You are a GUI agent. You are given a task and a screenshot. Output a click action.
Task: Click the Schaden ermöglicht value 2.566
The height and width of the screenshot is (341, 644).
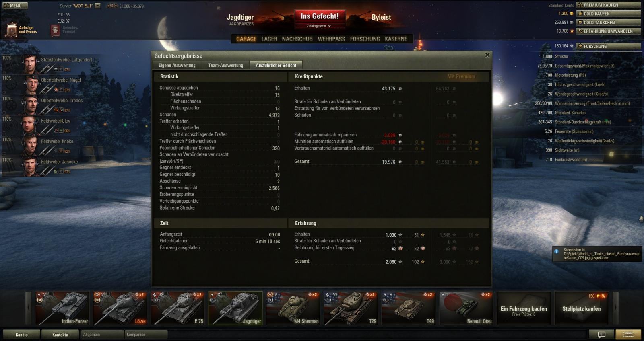274,188
